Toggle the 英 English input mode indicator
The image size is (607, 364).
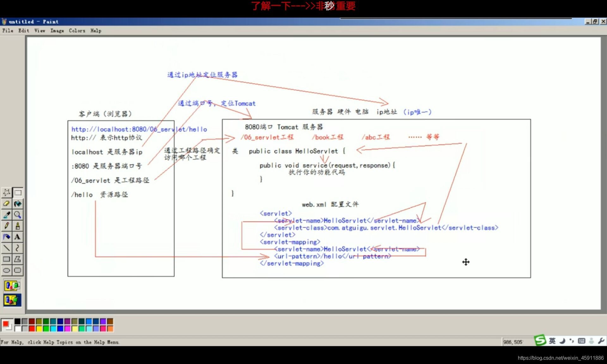[552, 341]
